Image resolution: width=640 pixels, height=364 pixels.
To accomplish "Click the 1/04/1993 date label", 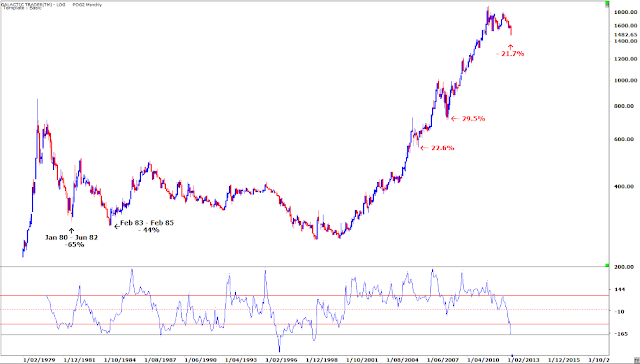I will click(241, 360).
